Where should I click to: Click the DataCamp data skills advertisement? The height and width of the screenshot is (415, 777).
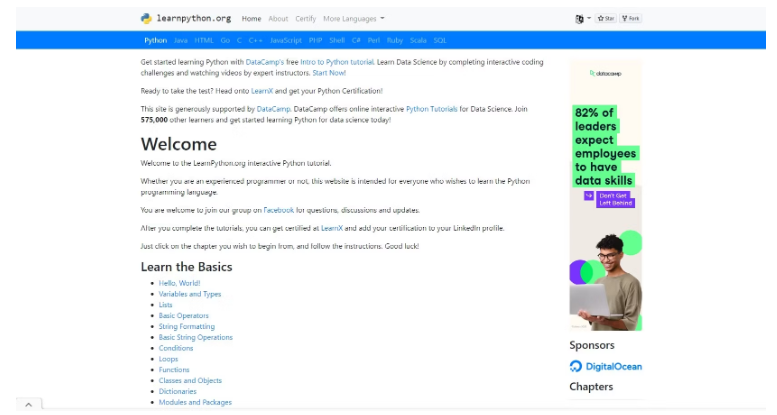tap(606, 195)
